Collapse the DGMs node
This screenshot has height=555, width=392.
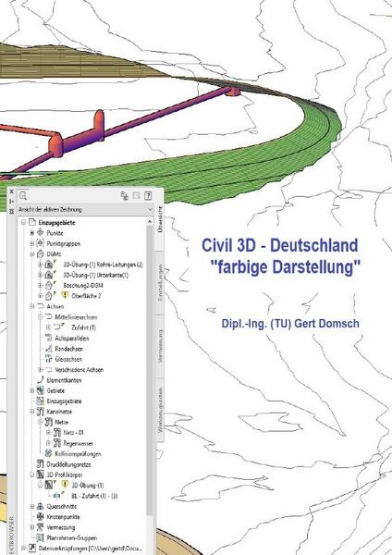31,253
